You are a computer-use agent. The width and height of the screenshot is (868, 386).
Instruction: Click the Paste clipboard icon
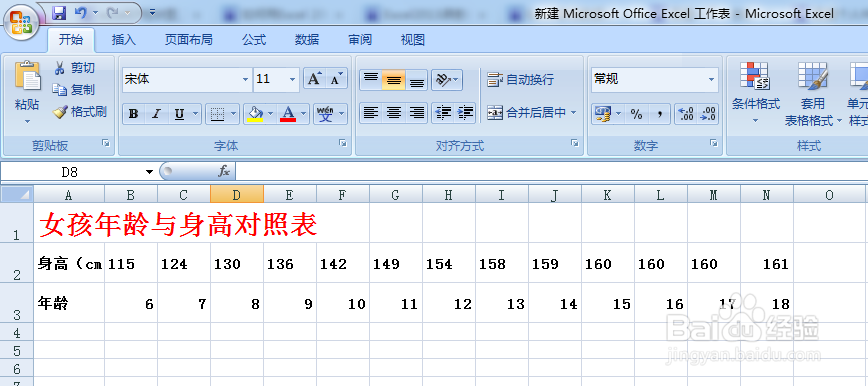[28, 76]
